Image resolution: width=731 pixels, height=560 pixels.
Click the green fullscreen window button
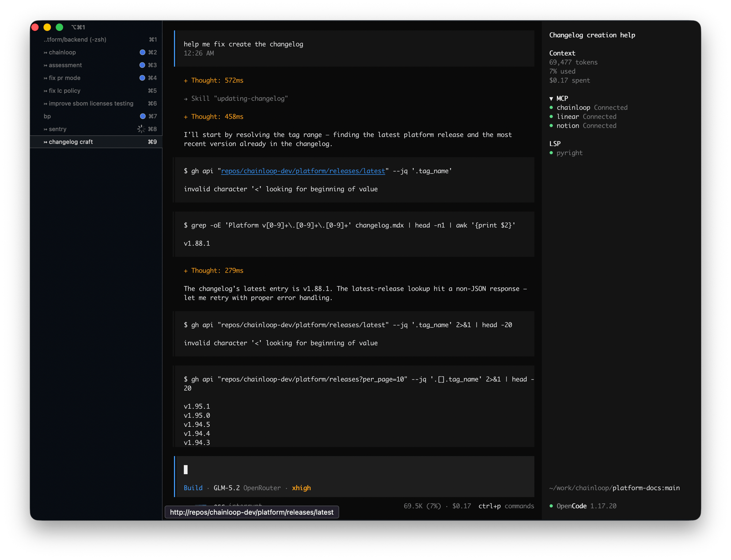tap(59, 27)
